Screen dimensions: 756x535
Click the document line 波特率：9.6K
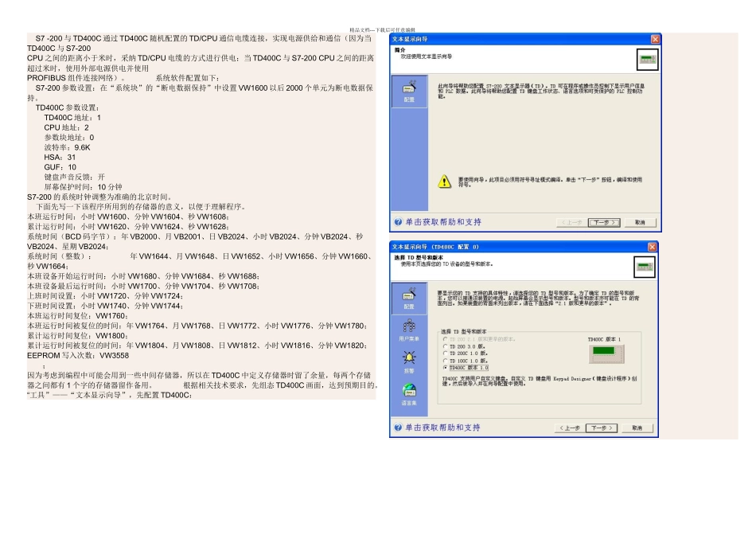[67, 147]
